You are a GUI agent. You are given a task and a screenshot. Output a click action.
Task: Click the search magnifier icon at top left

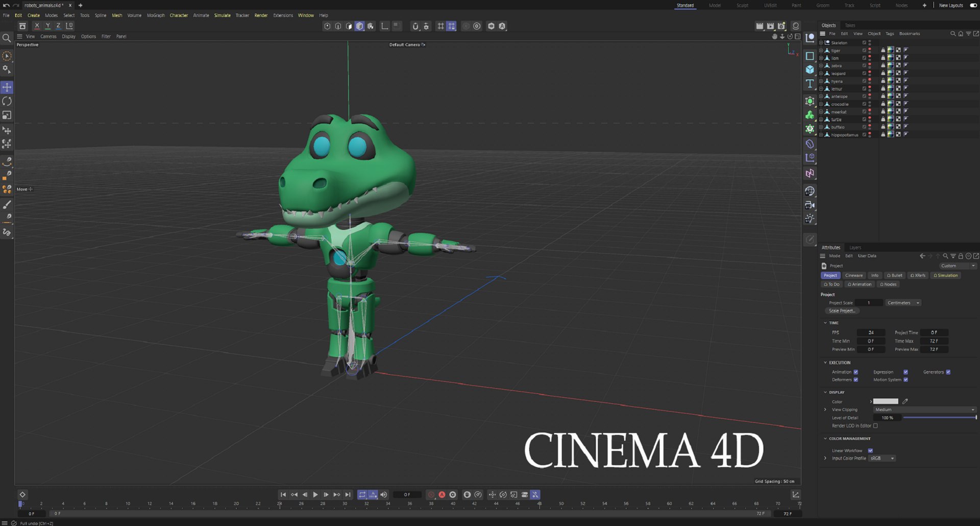tap(7, 38)
